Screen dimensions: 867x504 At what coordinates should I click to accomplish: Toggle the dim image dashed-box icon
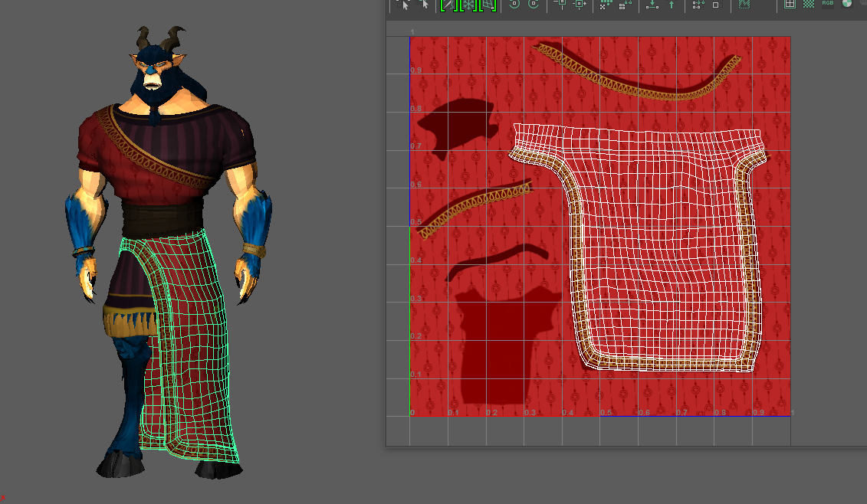click(x=744, y=5)
